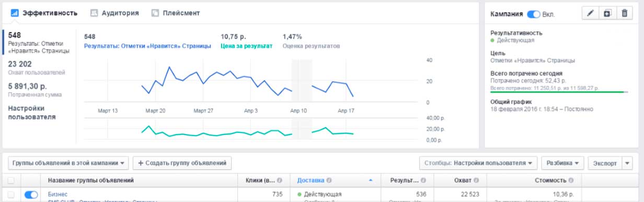Click Создать группу объявлений button
This screenshot has width=644, height=202.
coord(182,163)
